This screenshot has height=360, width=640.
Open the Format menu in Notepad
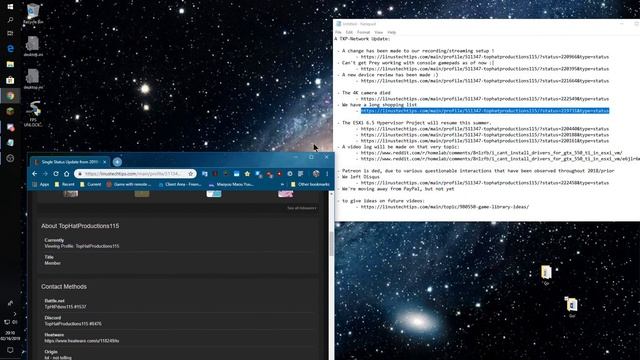363,32
